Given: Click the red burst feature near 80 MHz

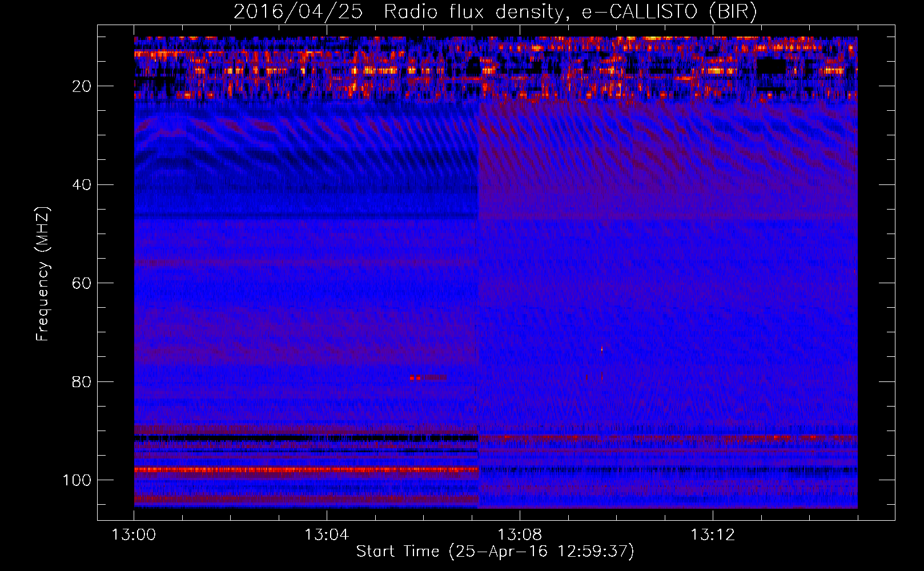Looking at the screenshot, I should coord(428,377).
